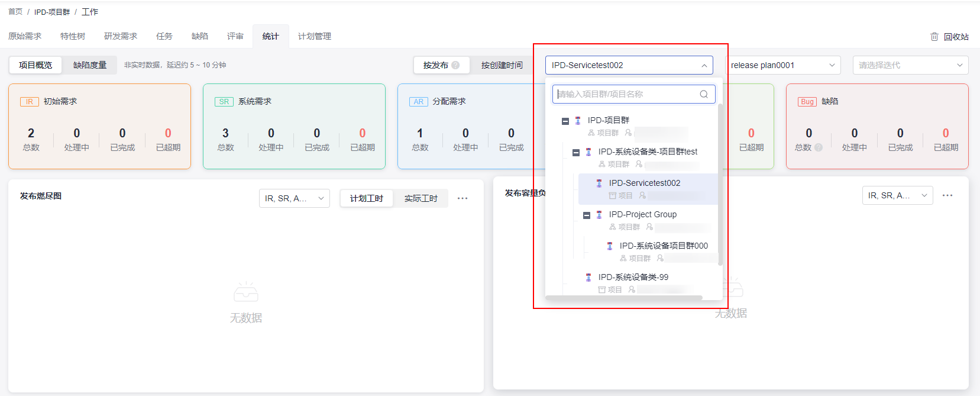
Task: Click the IR 初始需求 badge icon
Action: point(29,102)
